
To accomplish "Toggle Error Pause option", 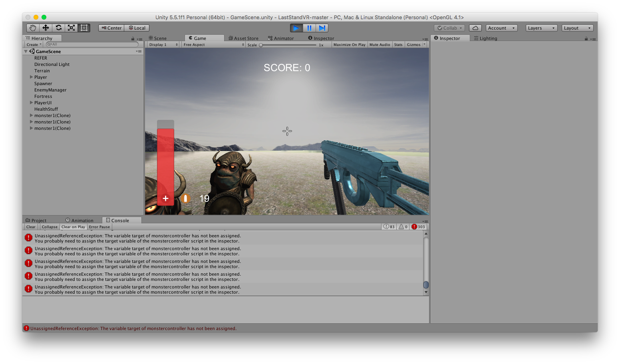I will coord(99,227).
